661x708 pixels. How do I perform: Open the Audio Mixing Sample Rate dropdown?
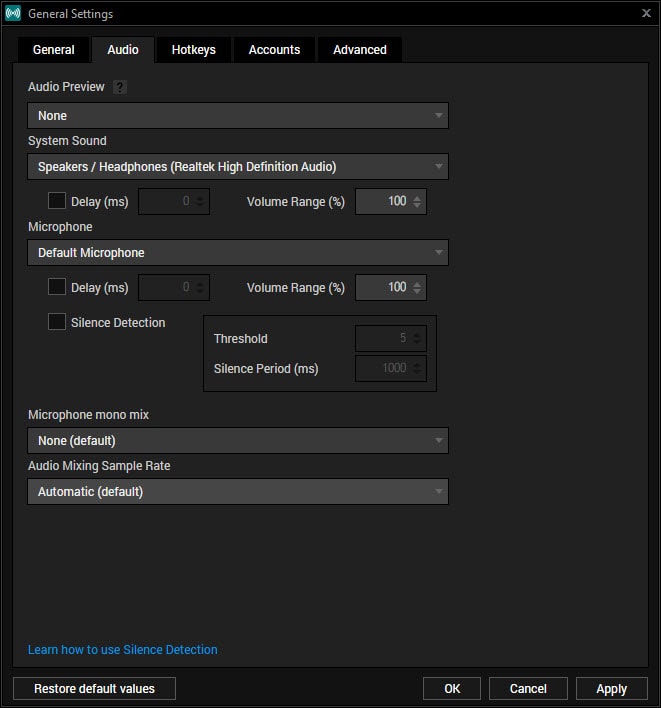[x=238, y=492]
